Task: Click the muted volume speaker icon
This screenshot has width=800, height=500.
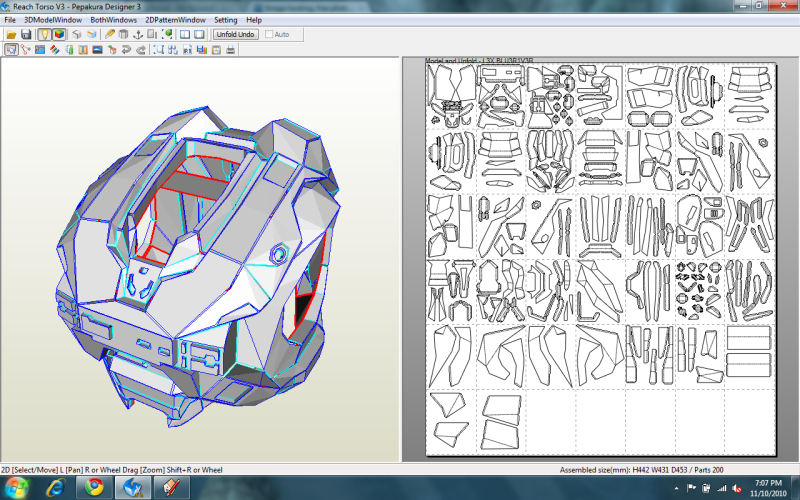Action: point(737,488)
